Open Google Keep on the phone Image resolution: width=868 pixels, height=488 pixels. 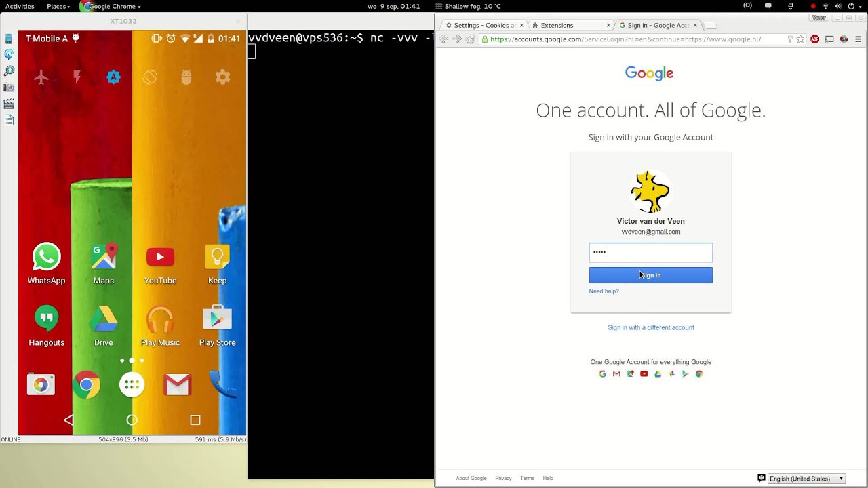(x=217, y=257)
